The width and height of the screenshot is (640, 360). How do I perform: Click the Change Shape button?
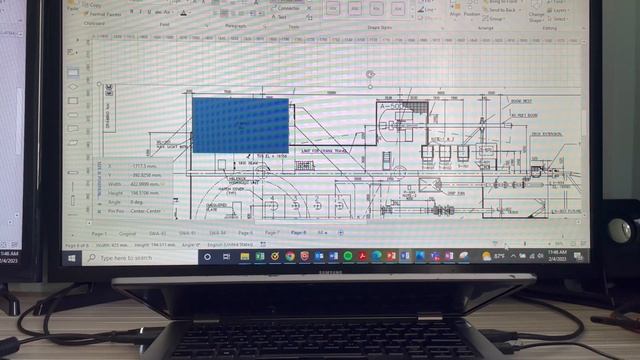click(x=536, y=12)
